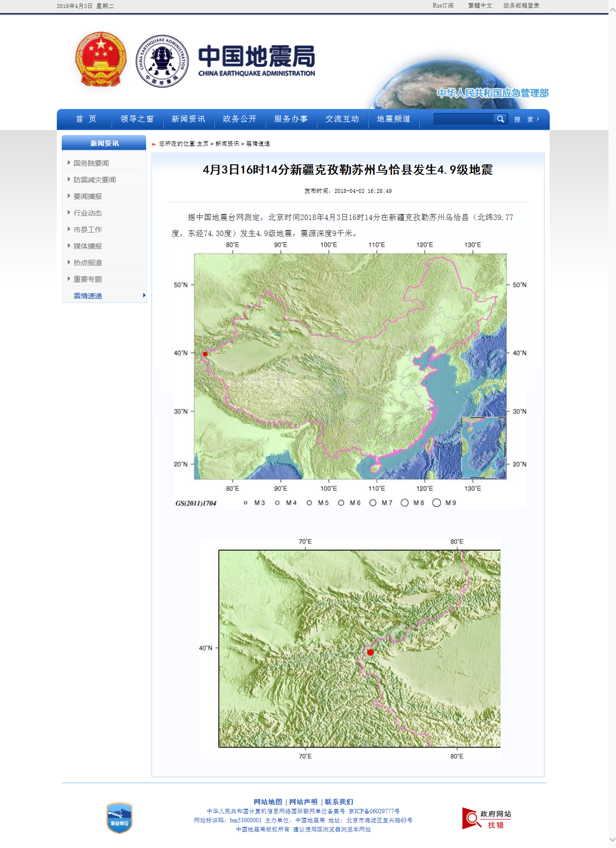Open 政务邮箱登录 link
Viewport: 616px width, 848px height.
coord(521,6)
